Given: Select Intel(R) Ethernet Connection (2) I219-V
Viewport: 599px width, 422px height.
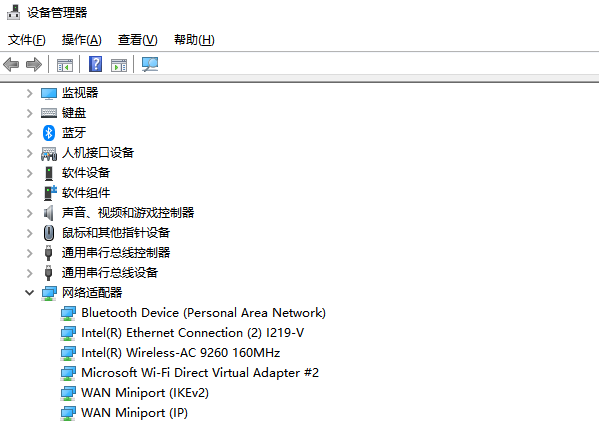Looking at the screenshot, I should pos(193,333).
